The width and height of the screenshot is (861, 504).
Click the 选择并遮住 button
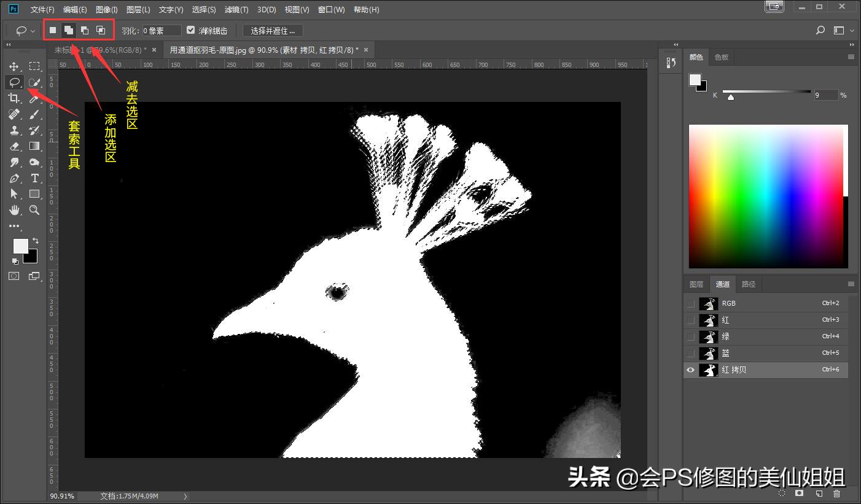pyautogui.click(x=272, y=30)
